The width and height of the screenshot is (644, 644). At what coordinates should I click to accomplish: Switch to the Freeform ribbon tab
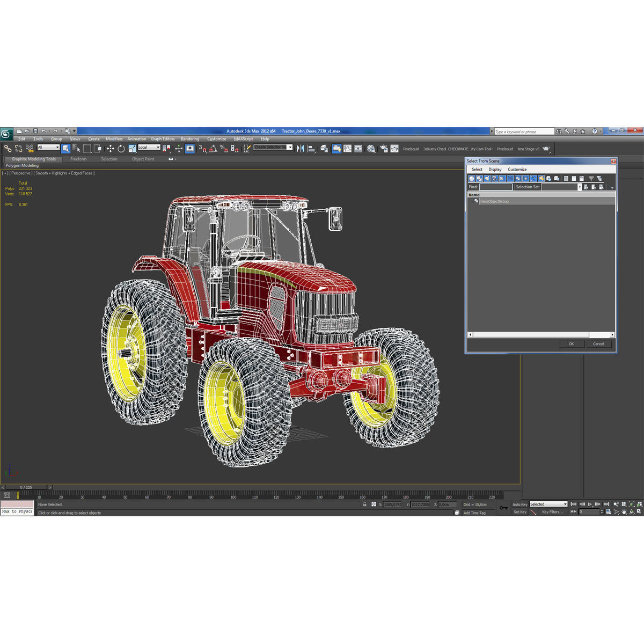78,159
